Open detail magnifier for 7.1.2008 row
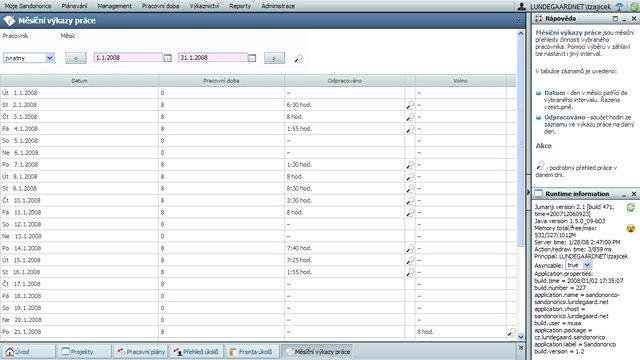The width and height of the screenshot is (640, 360). (x=410, y=165)
